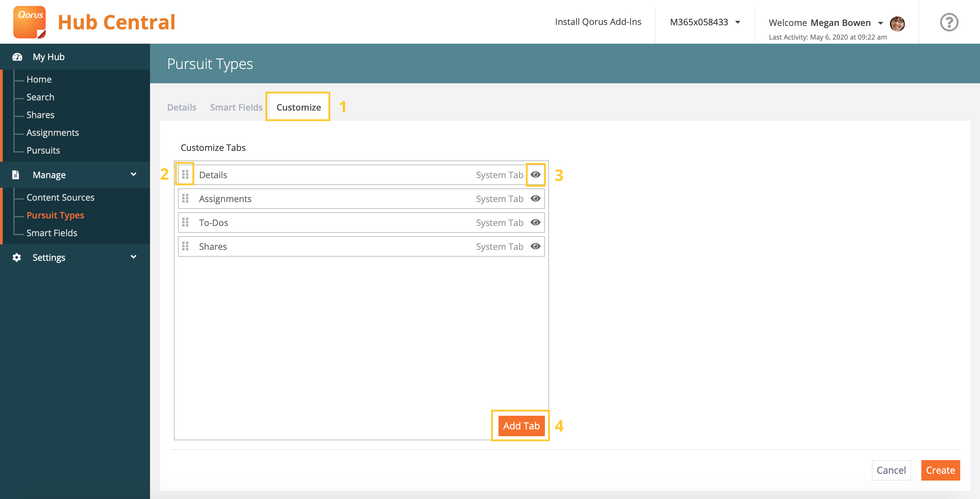
Task: Hide the Shares system tab
Action: coord(535,246)
